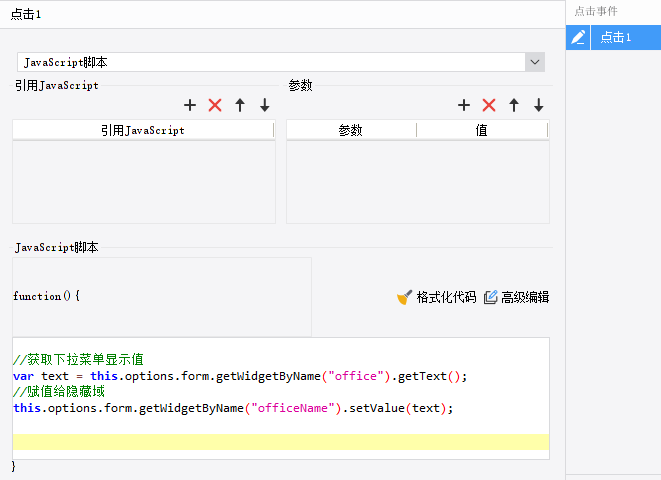Open the JavaScript脚本 type dropdown arrow

[x=535, y=62]
